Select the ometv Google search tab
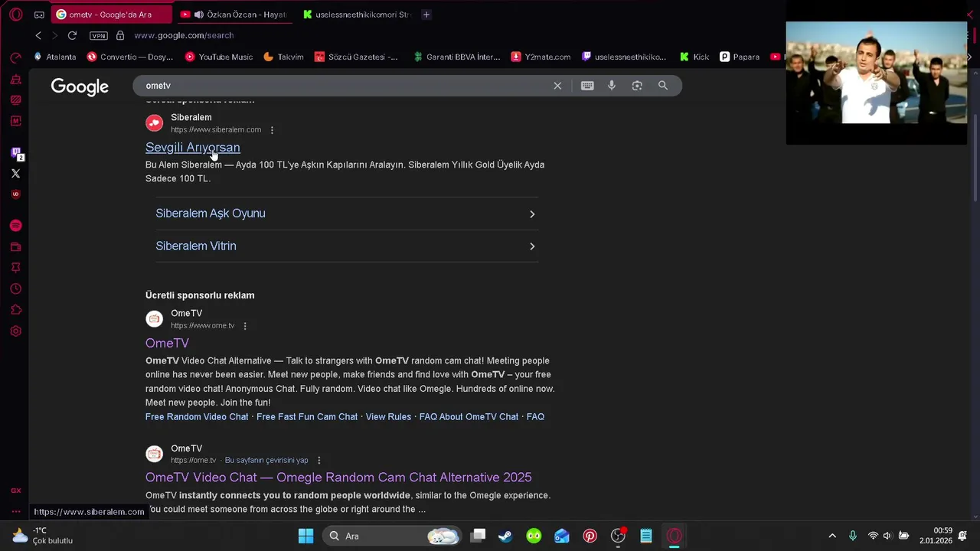This screenshot has width=980, height=551. (113, 15)
